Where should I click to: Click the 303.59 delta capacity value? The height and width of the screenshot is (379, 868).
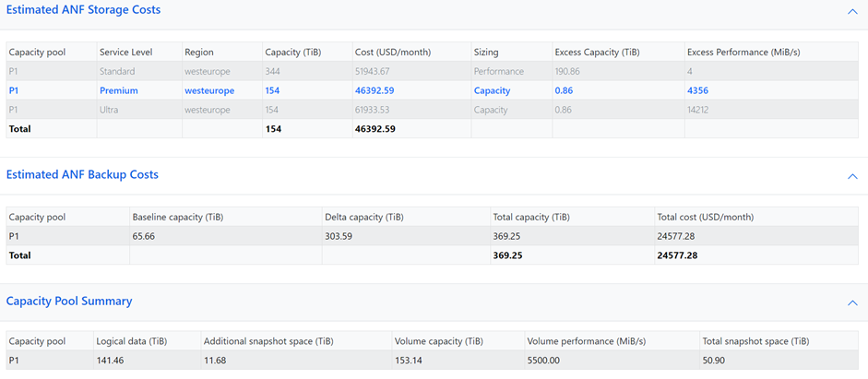point(339,237)
